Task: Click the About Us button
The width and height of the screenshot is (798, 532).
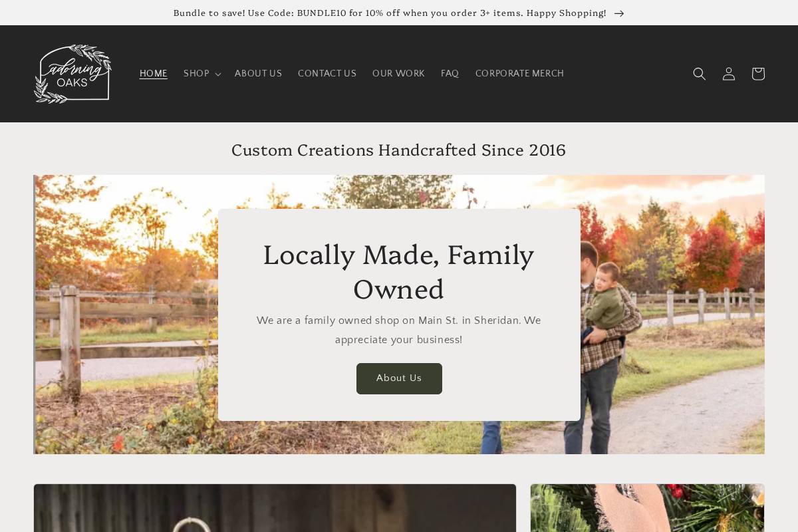Action: pyautogui.click(x=399, y=378)
